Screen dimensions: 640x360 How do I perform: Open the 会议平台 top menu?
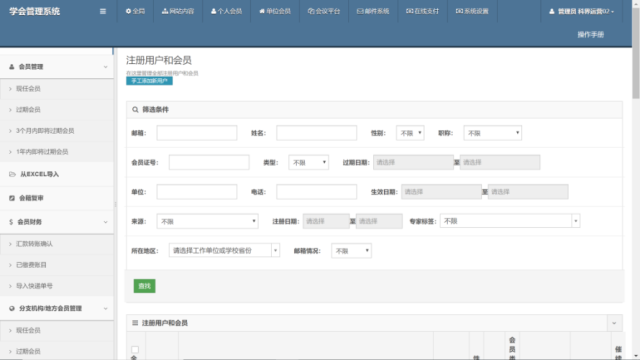point(324,11)
